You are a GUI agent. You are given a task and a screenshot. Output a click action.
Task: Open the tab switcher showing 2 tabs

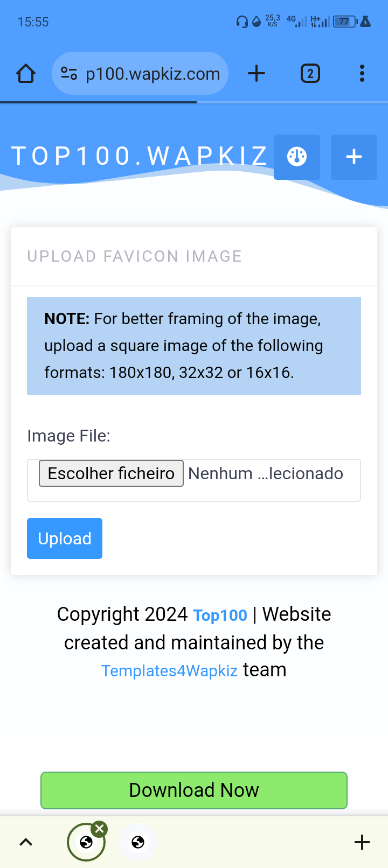pos(310,73)
